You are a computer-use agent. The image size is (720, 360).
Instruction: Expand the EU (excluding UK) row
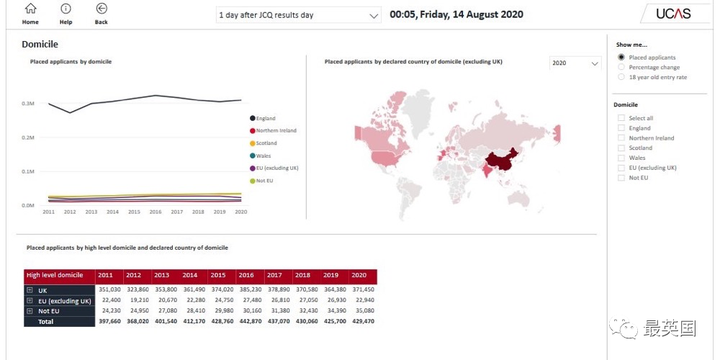click(x=30, y=301)
